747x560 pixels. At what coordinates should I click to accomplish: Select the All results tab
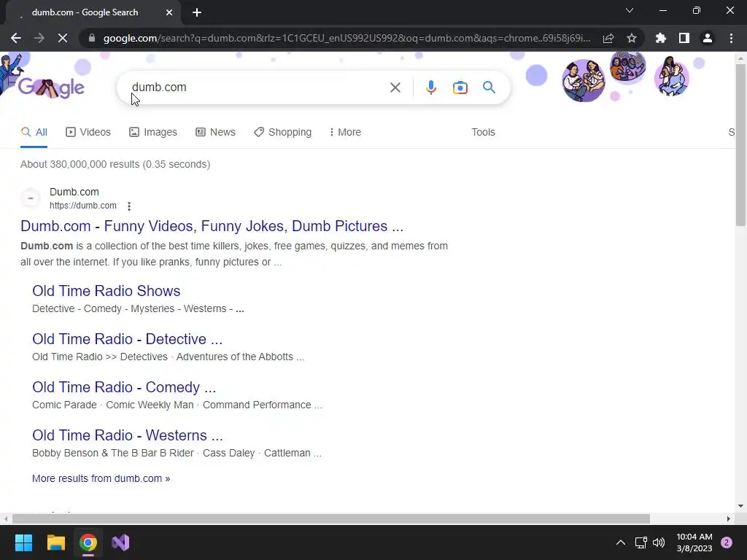coord(34,133)
